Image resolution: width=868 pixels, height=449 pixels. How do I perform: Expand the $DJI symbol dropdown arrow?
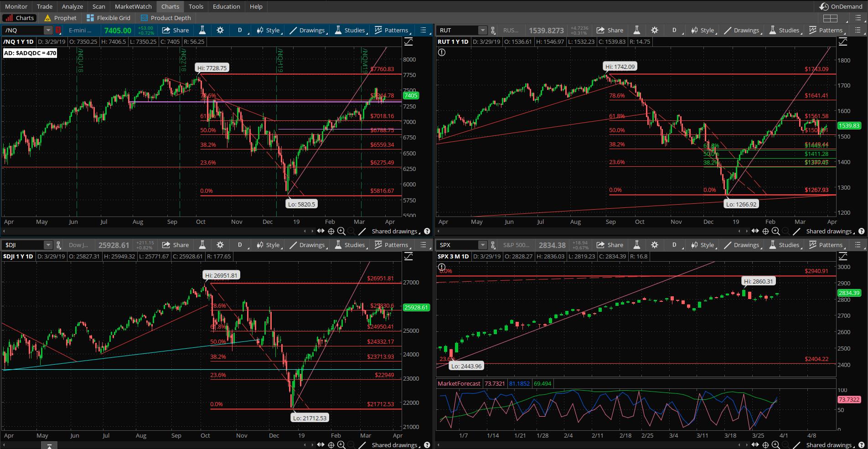click(48, 245)
